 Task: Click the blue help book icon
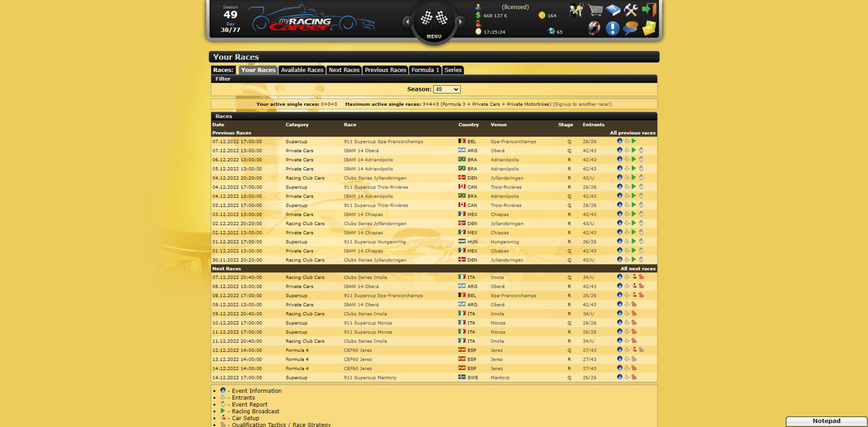(x=613, y=10)
